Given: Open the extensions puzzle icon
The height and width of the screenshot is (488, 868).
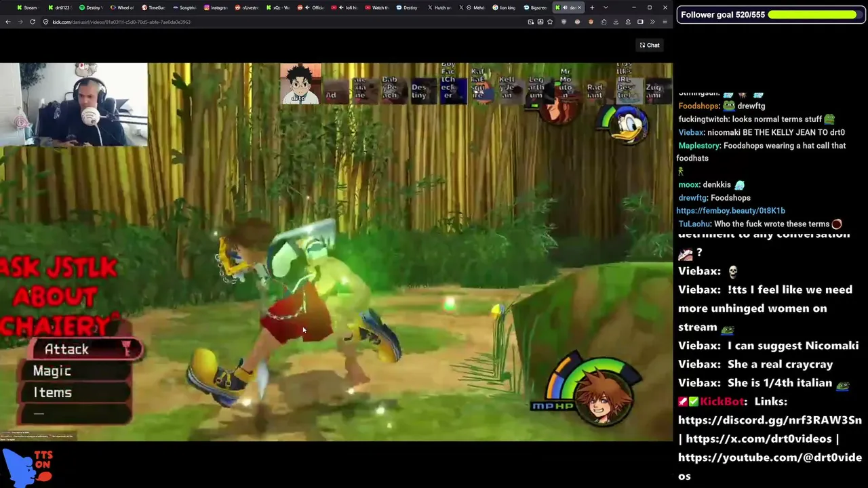Looking at the screenshot, I should coord(604,22).
